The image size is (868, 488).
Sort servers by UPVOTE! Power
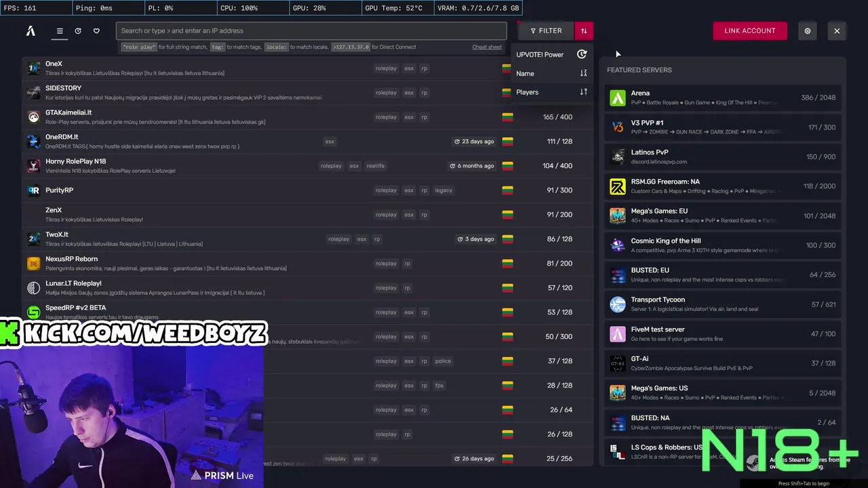pos(551,54)
